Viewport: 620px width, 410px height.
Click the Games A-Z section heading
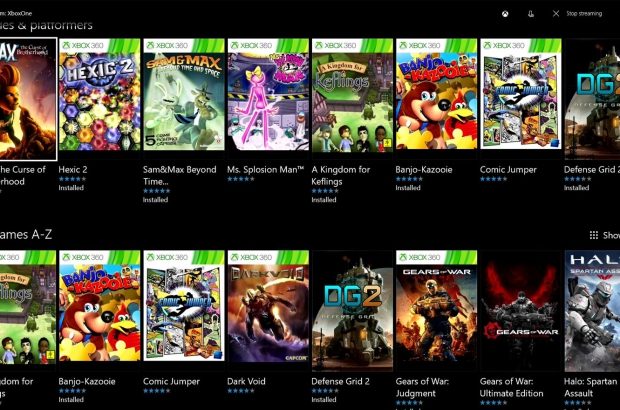[28, 234]
